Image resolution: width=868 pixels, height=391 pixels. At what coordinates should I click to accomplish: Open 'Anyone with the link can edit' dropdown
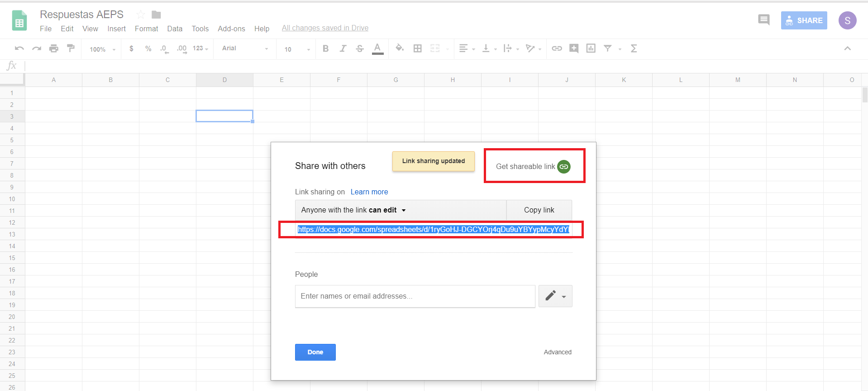click(x=401, y=210)
